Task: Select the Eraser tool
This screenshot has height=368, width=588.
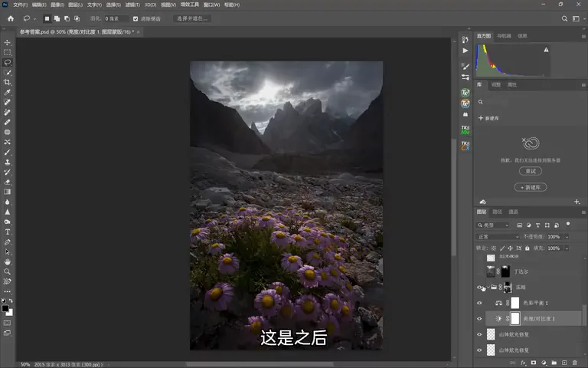Action: (7, 182)
